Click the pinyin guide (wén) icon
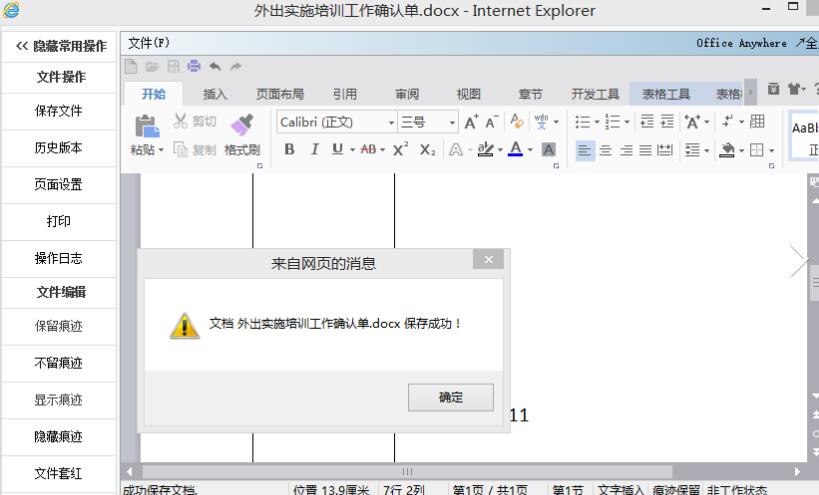The image size is (819, 495). pyautogui.click(x=541, y=122)
